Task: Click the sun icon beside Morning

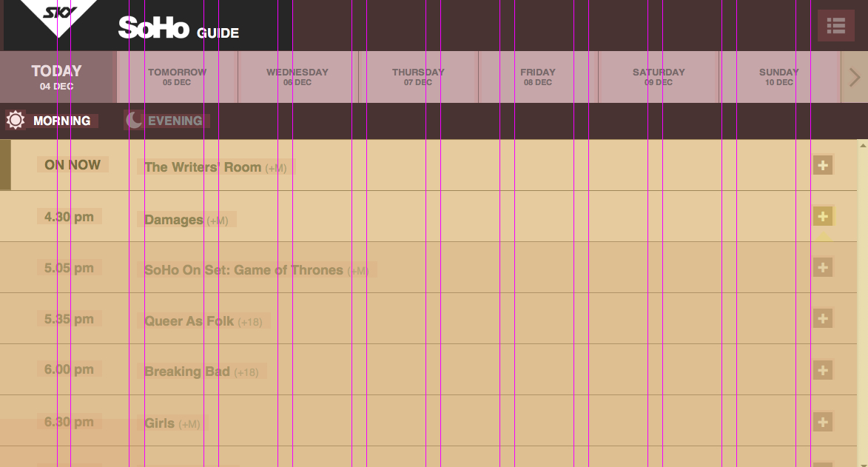Action: coord(16,120)
